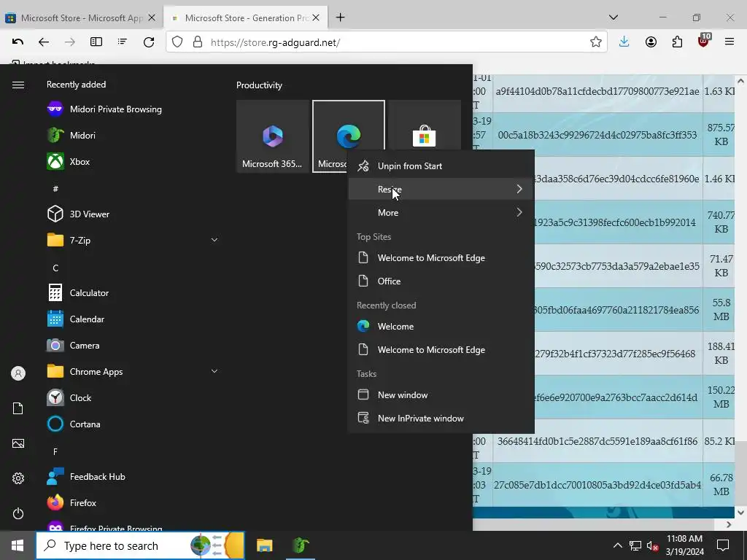The image size is (747, 560).
Task: Reload the page in the browser
Action: (x=149, y=42)
